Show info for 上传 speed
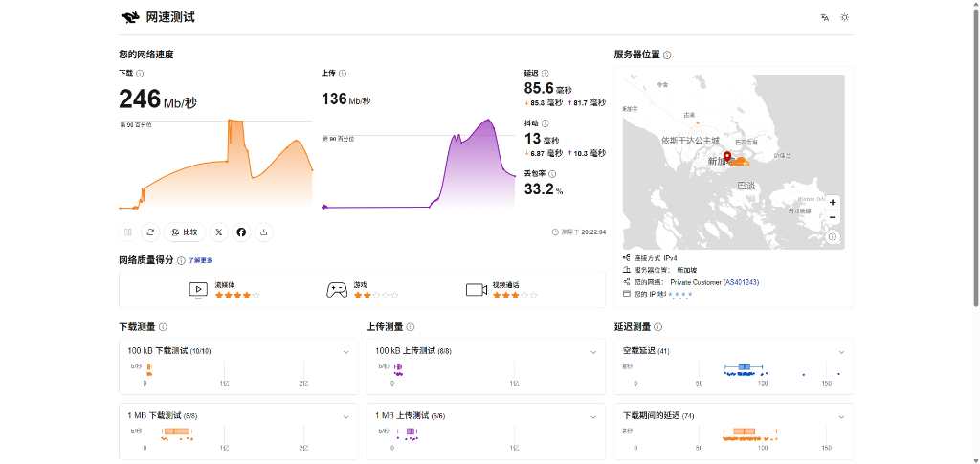Viewport: 980px width, 464px height. coord(344,74)
